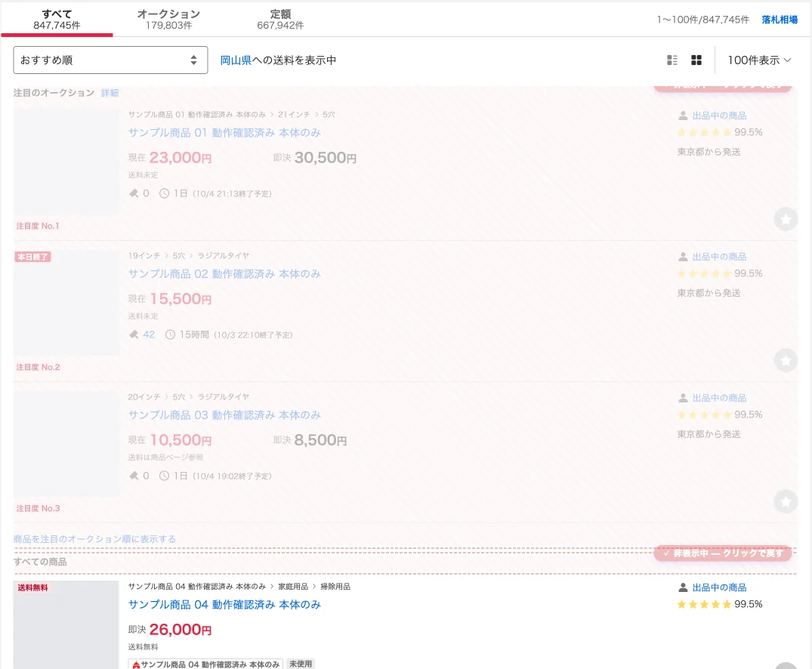Click current price 23,000円
812x669 pixels.
181,157
